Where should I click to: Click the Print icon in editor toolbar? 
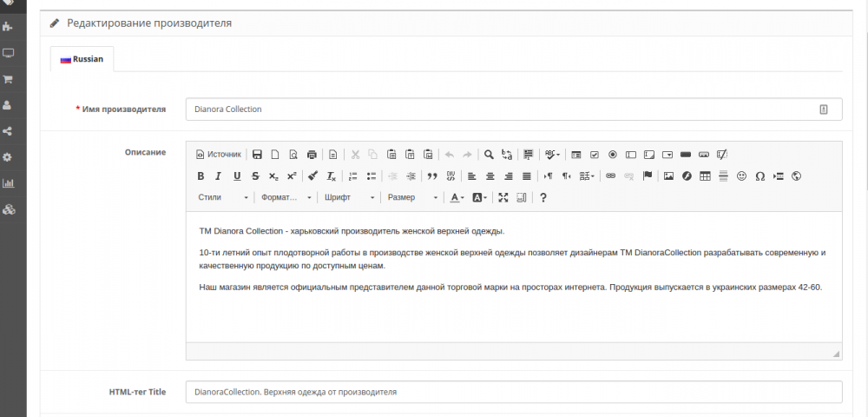click(x=312, y=155)
